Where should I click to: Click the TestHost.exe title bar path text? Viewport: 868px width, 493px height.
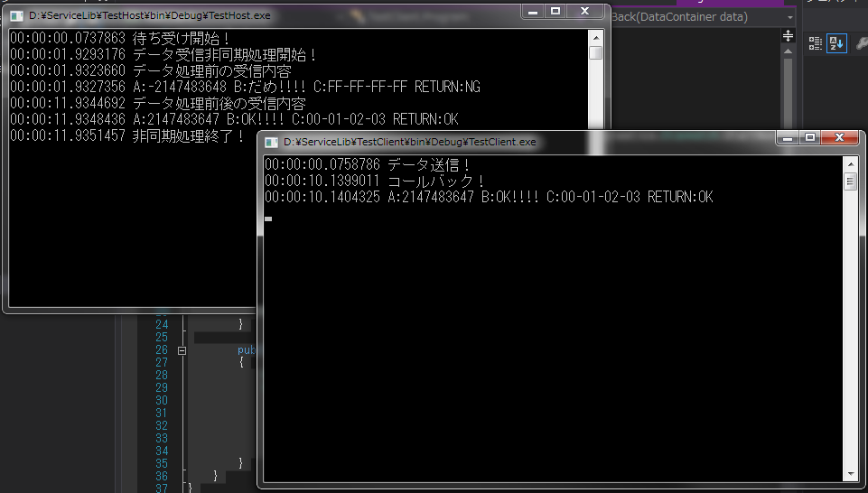click(x=150, y=16)
